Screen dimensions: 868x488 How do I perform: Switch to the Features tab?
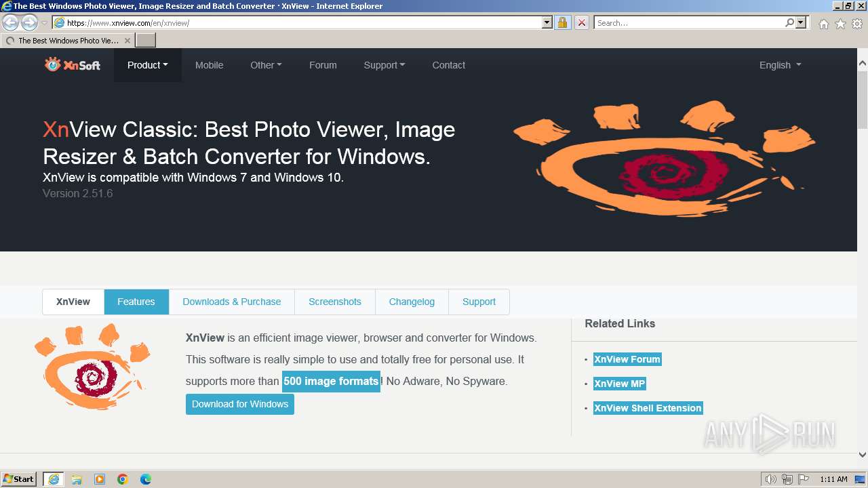[136, 302]
